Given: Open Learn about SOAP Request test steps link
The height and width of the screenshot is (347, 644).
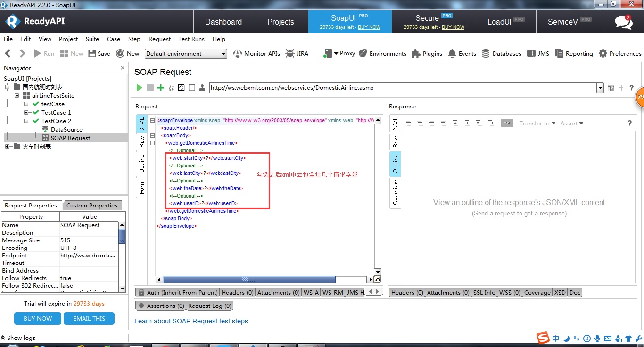Looking at the screenshot, I should click(191, 321).
